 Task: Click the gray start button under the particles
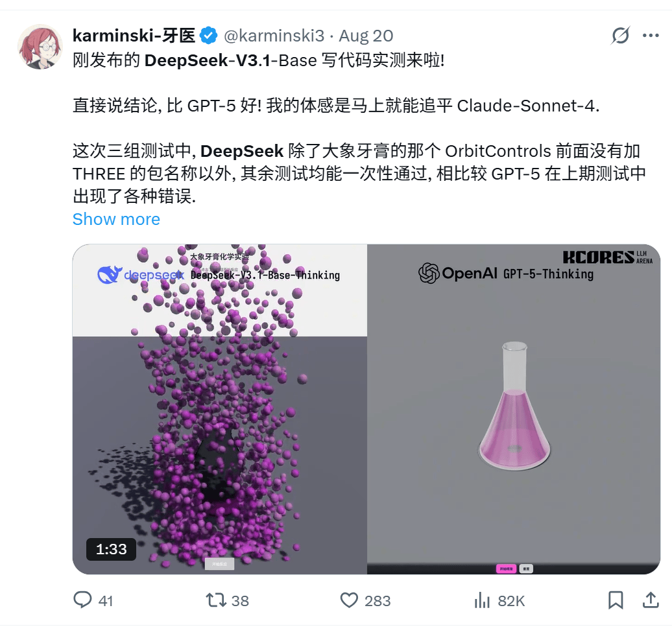point(219,564)
